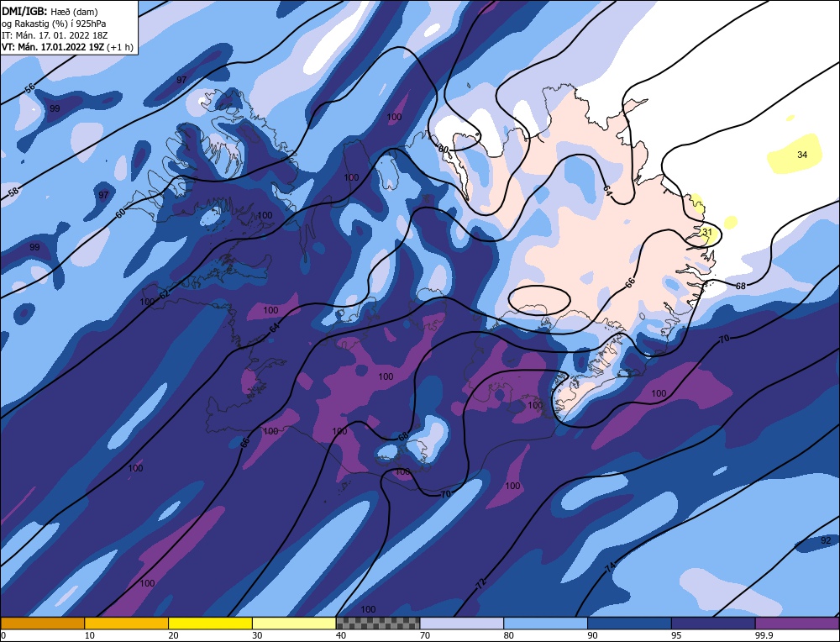Select the pale yellow 30–40 legend swatch

click(294, 623)
